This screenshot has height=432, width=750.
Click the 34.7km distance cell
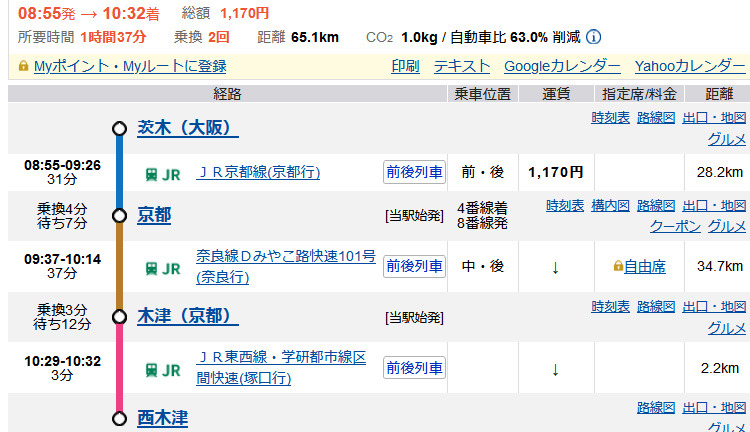pos(719,266)
